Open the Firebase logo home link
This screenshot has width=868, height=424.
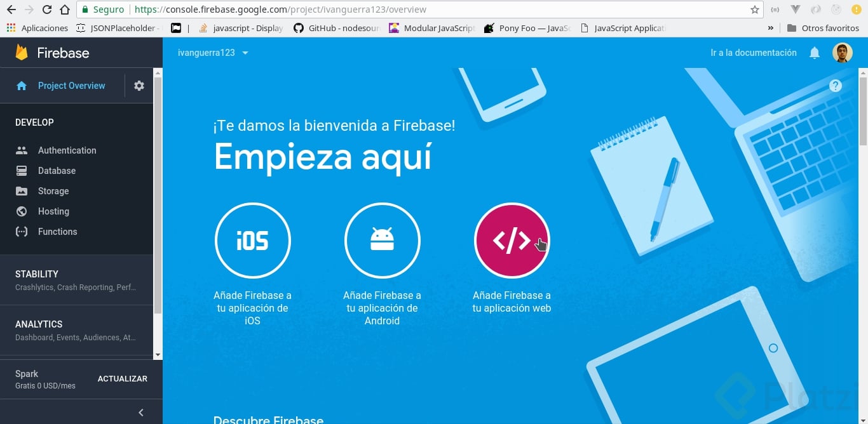click(x=52, y=53)
